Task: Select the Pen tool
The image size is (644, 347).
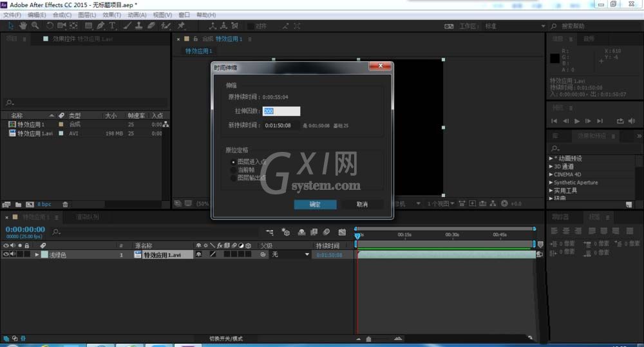Action: (x=100, y=26)
